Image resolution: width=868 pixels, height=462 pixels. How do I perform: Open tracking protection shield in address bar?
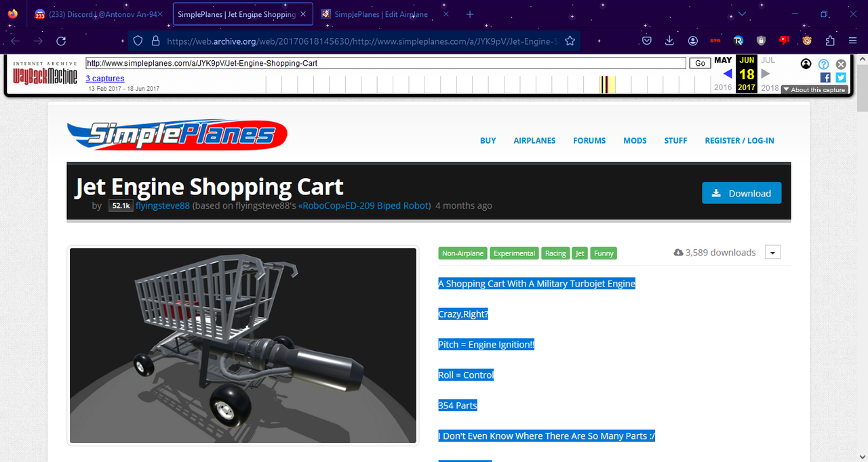(138, 41)
